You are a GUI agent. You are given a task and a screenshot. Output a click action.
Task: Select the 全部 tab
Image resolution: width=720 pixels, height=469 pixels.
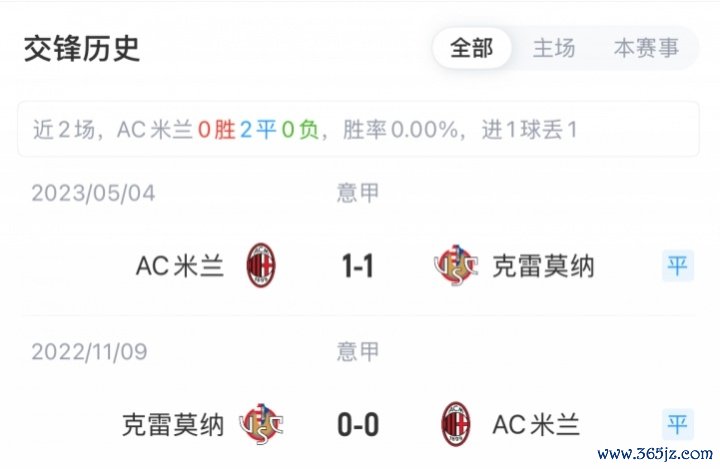pyautogui.click(x=472, y=48)
